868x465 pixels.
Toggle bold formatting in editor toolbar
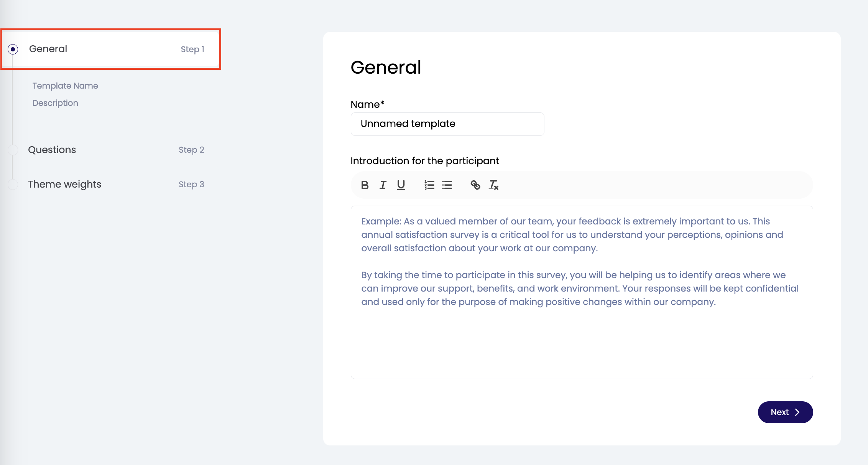coord(365,185)
